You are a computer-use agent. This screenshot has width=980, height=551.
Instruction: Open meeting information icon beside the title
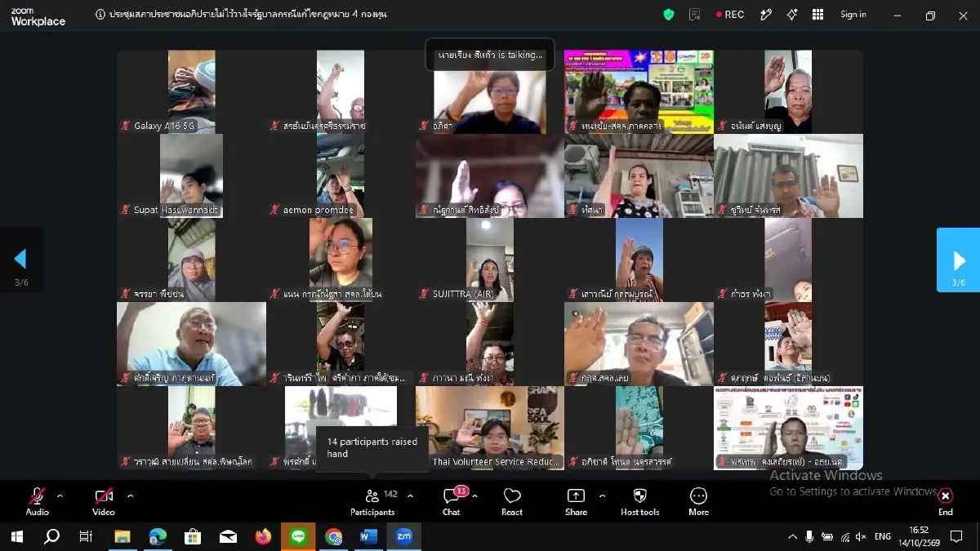tap(100, 14)
